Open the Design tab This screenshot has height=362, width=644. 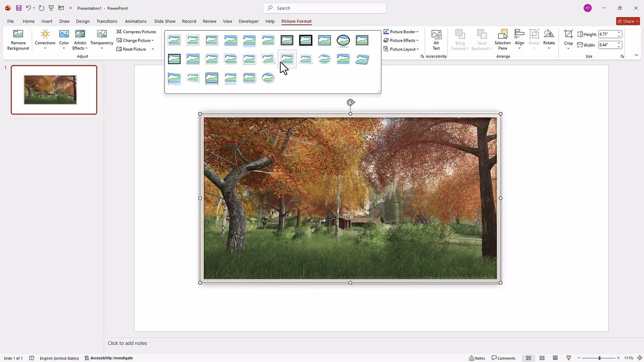coord(83,21)
